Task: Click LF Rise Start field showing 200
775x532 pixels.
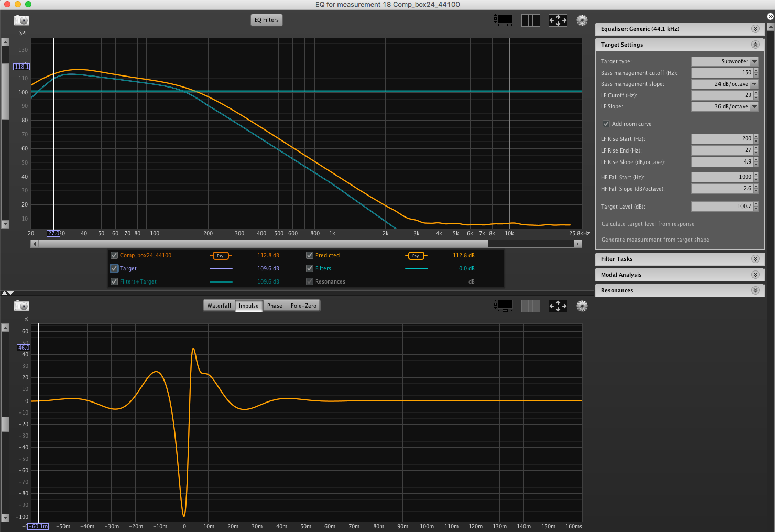Action: [722, 138]
